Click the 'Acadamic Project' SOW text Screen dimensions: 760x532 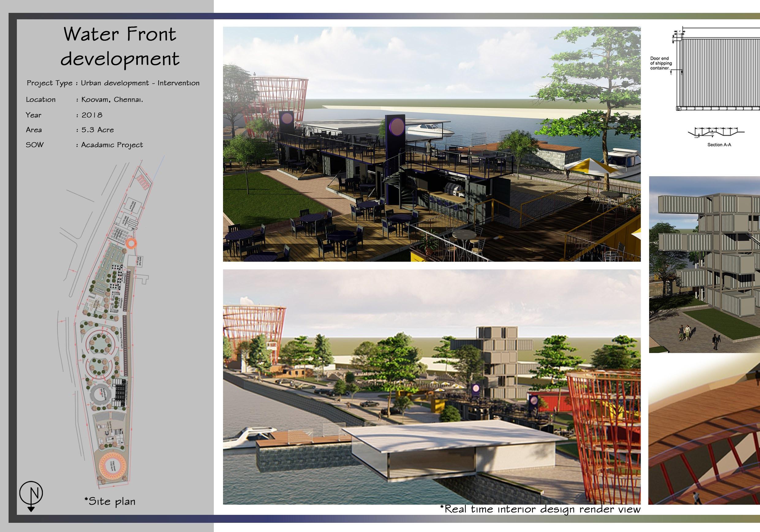point(112,145)
